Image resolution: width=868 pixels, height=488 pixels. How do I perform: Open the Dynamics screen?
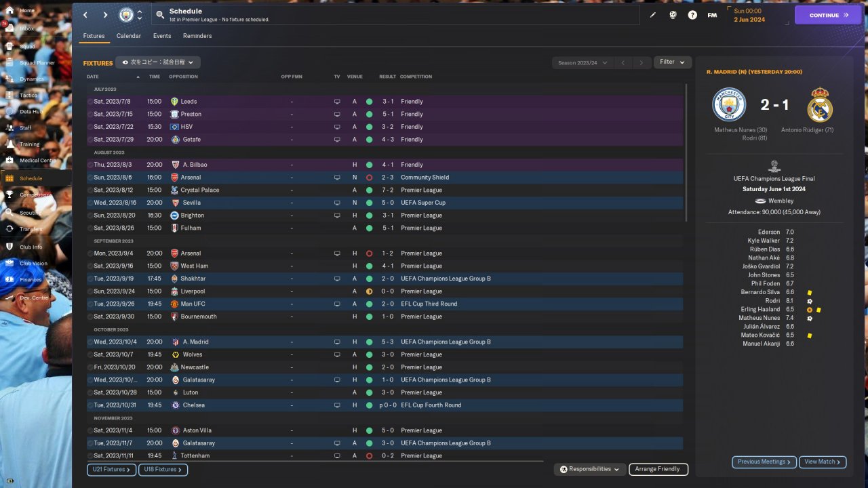tap(31, 79)
